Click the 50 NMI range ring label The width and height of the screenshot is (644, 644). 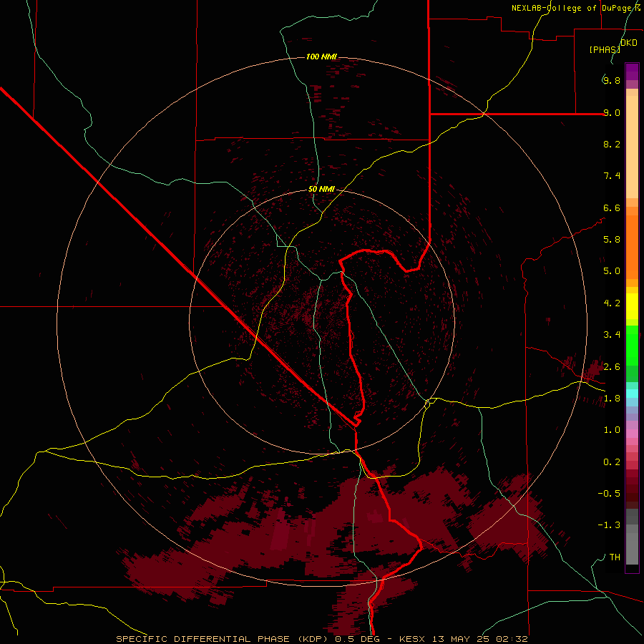pyautogui.click(x=321, y=189)
